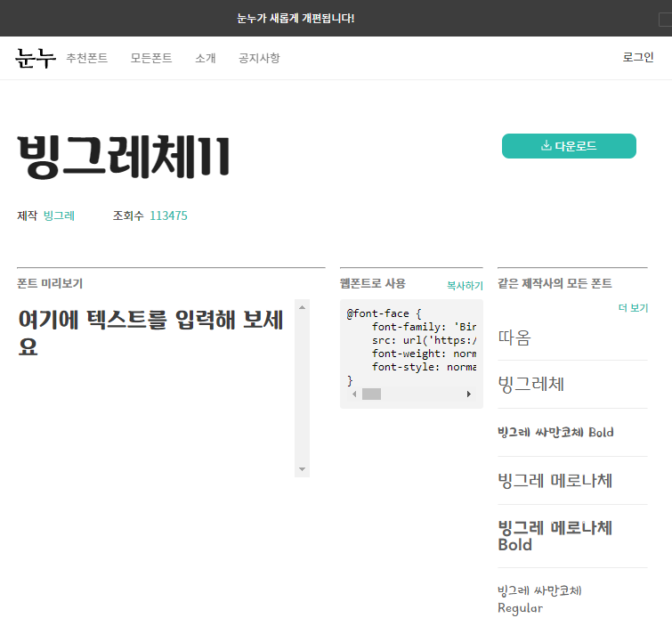Click code box scroll right arrow
The height and width of the screenshot is (618, 672).
pos(469,394)
